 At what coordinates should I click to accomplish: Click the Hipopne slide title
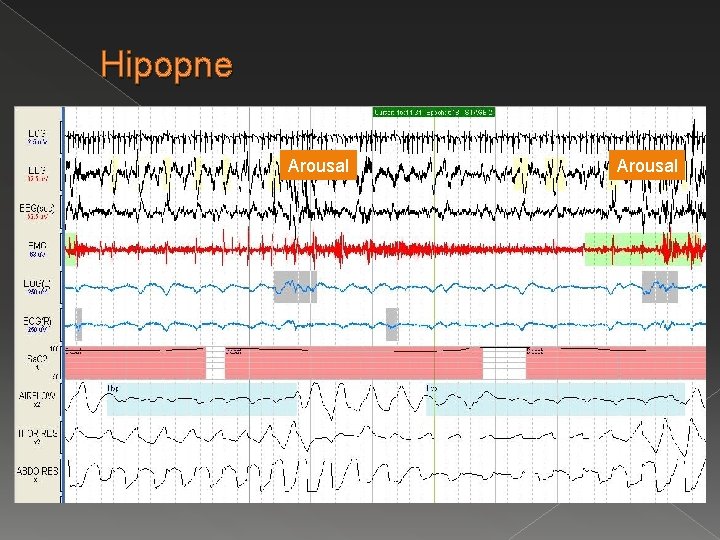coord(167,65)
